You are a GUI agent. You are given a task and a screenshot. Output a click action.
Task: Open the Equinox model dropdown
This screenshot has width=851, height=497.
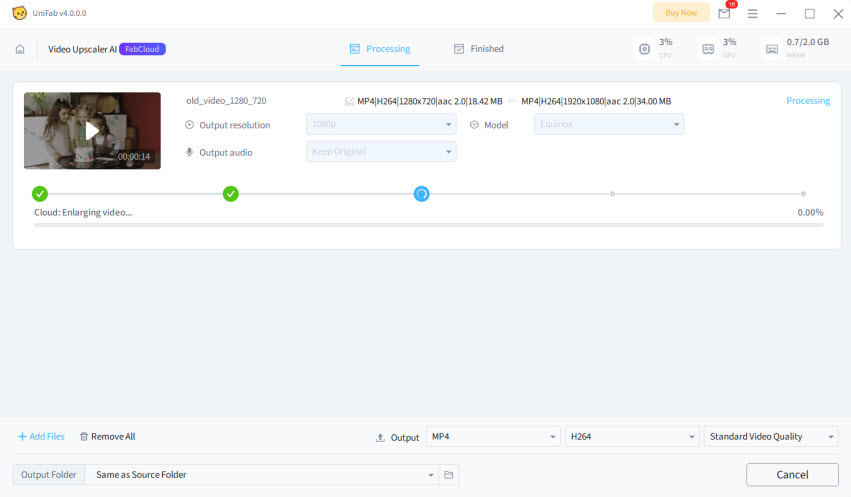[609, 125]
